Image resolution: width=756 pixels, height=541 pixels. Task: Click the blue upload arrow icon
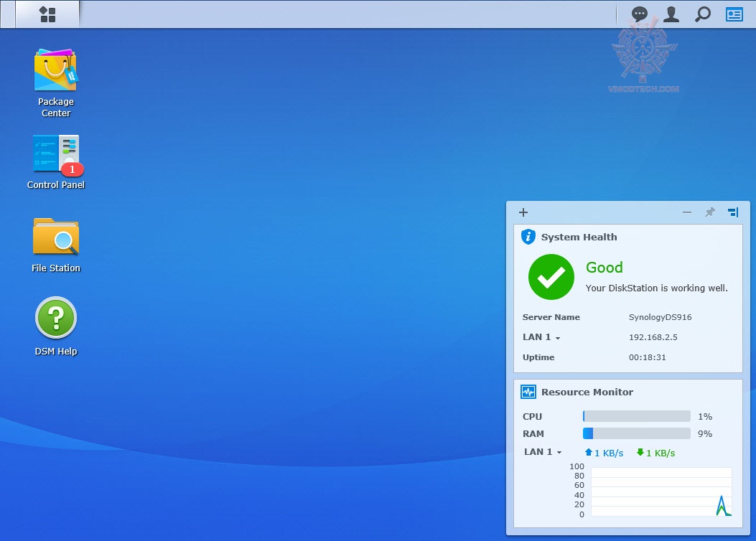(588, 452)
